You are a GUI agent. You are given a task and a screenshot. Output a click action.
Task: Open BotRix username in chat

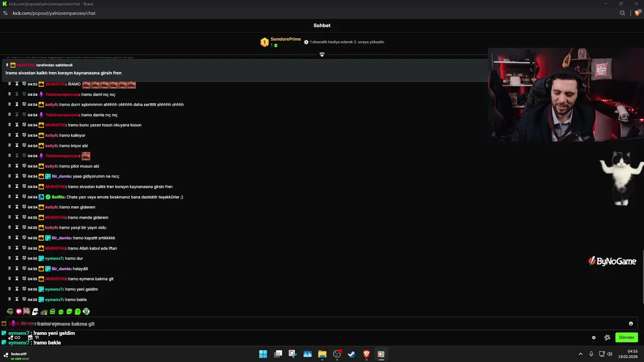pos(58,197)
